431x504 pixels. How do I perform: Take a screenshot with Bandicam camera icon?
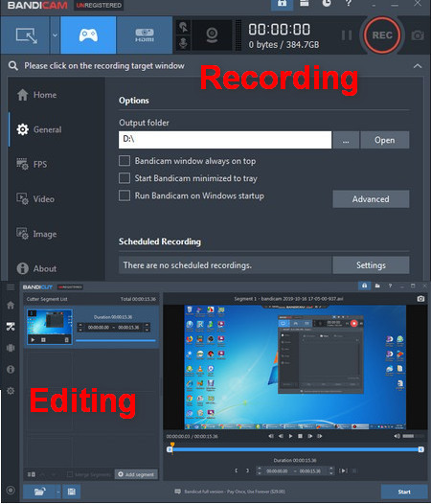[x=418, y=35]
